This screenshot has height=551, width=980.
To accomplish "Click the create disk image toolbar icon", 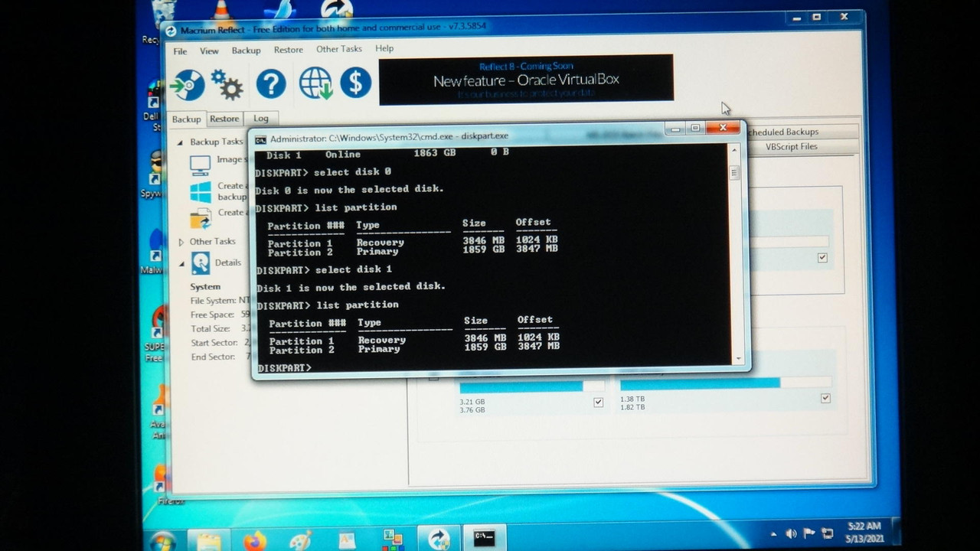I will 188,85.
